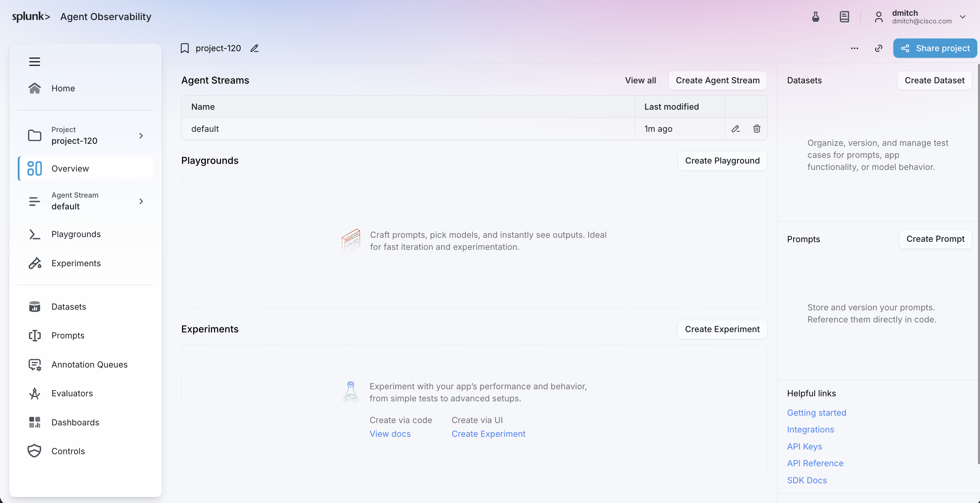Viewport: 980px width, 503px height.
Task: Click the dmitch@cisco.com email text
Action: pos(921,21)
